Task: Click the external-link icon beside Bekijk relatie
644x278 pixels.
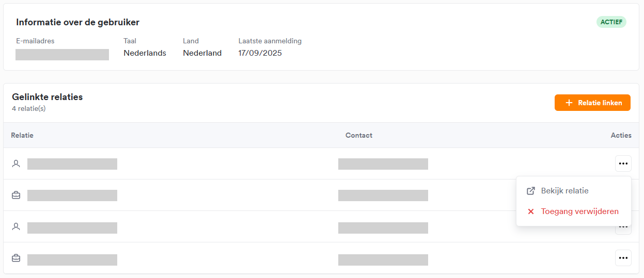Action: pos(530,191)
